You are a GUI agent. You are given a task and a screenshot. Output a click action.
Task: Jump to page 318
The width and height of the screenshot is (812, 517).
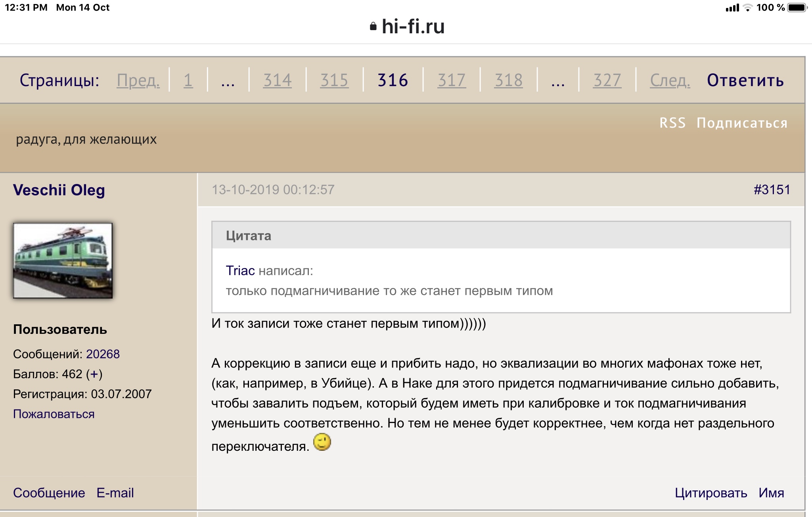(508, 80)
